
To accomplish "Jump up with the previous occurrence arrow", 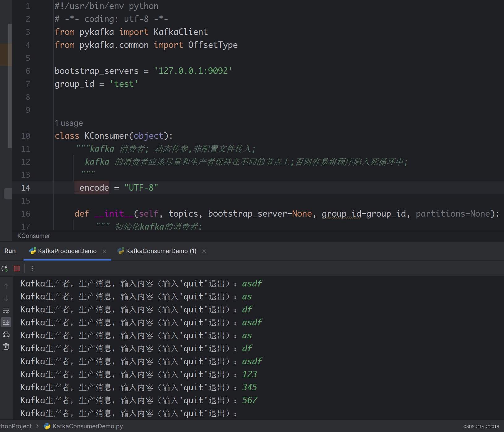I will [6, 286].
